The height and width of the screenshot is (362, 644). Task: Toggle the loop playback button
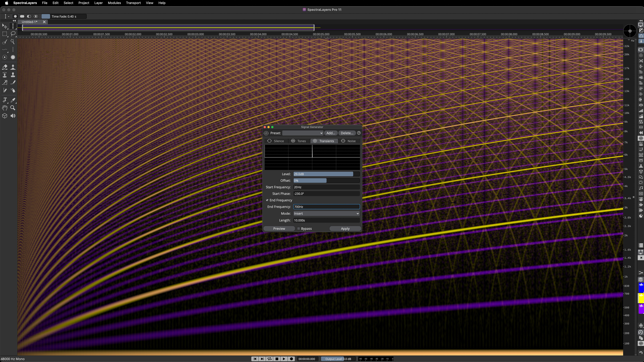(270, 359)
